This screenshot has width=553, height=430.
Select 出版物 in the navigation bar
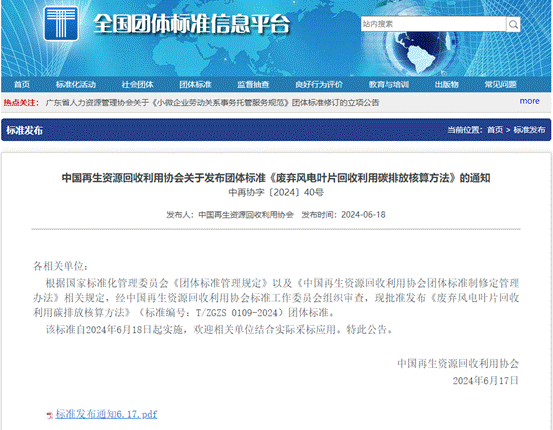(x=447, y=84)
